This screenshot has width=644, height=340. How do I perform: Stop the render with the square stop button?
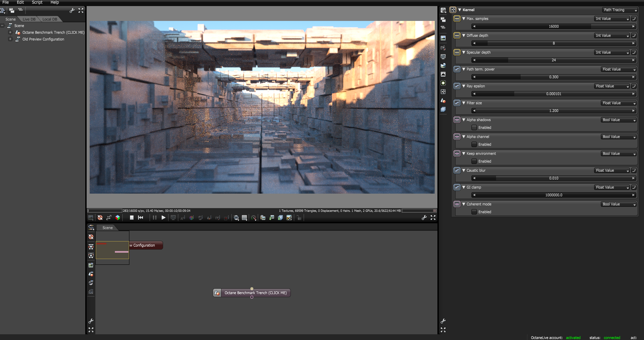(132, 218)
